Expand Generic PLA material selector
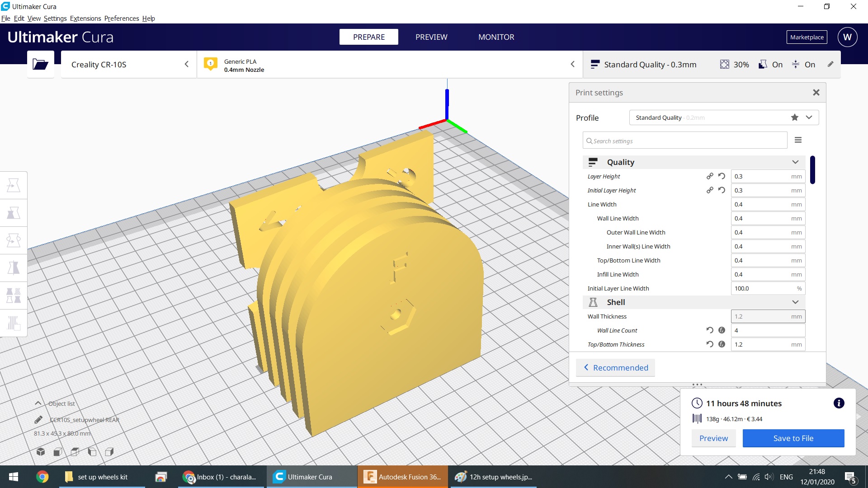The width and height of the screenshot is (868, 488). pos(390,65)
